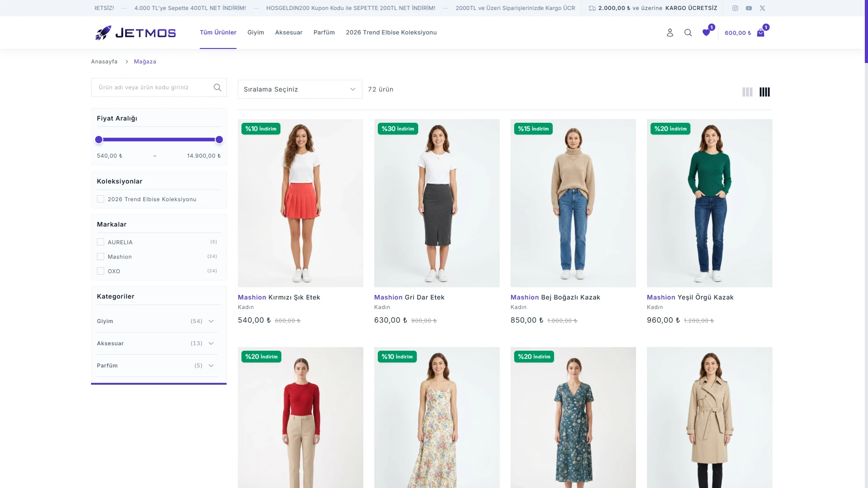This screenshot has height=488, width=868.
Task: Click the 600,00 ₺ cart total
Action: (x=738, y=33)
